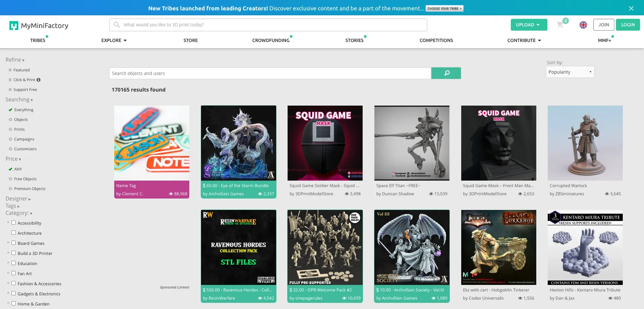The image size is (644, 309).
Task: Tick the Board Games checkbox
Action: (x=14, y=243)
